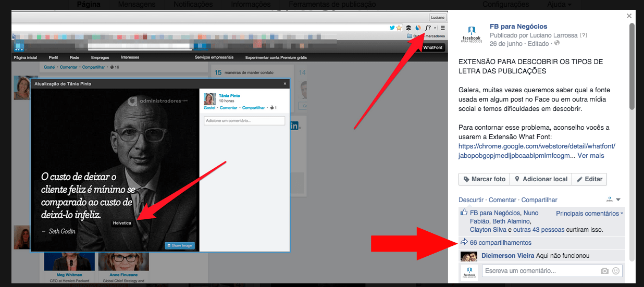Click the Editar button

coord(589,179)
